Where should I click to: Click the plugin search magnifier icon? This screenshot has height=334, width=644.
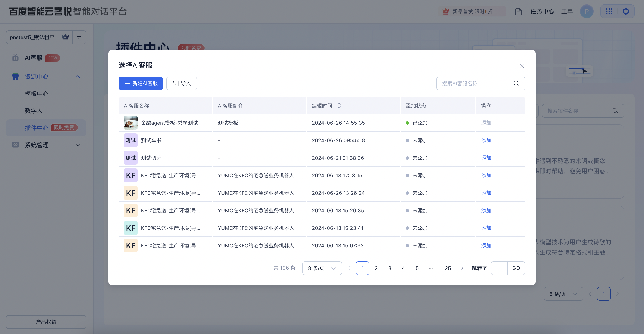pyautogui.click(x=615, y=111)
